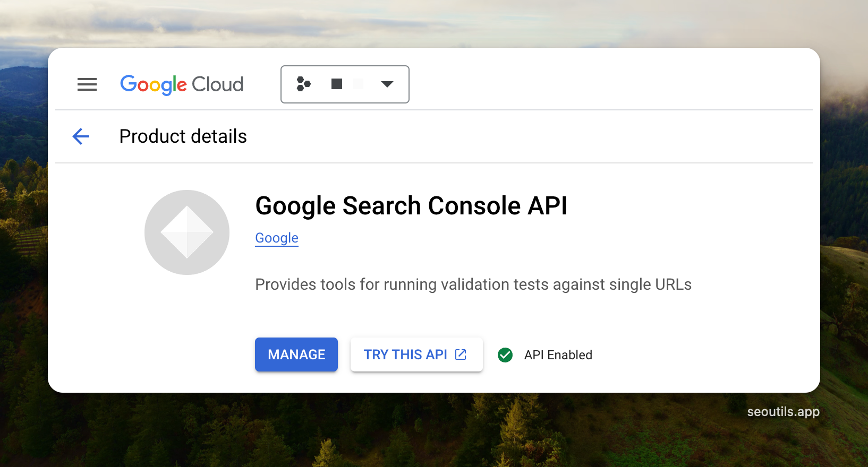Open the hamburger navigation menu
The width and height of the screenshot is (868, 467).
click(87, 84)
